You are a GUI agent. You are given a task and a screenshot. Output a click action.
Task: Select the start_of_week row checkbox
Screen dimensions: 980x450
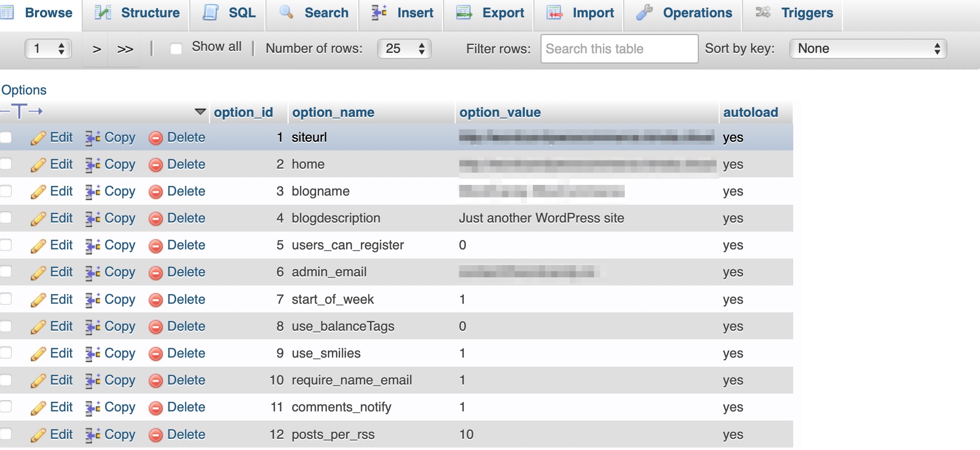tap(6, 299)
